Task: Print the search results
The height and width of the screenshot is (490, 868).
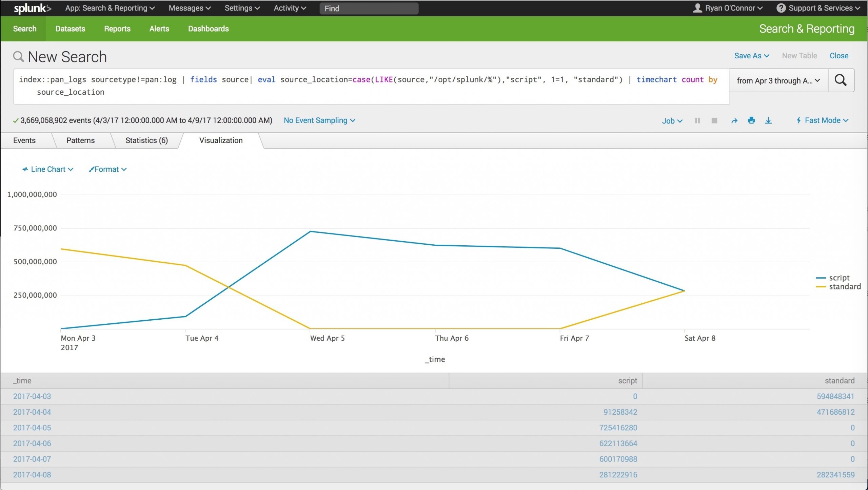Action: point(752,120)
